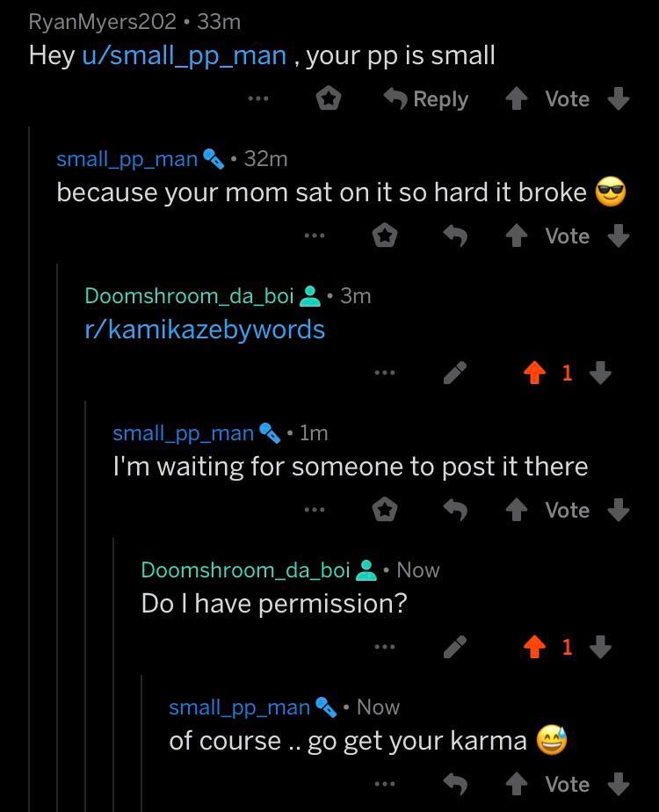Upvote RyanMyers202's top comment
The image size is (659, 812).
click(518, 98)
